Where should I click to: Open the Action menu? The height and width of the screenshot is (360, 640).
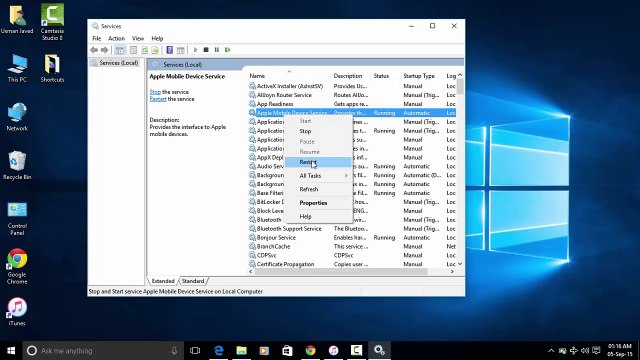[116, 38]
